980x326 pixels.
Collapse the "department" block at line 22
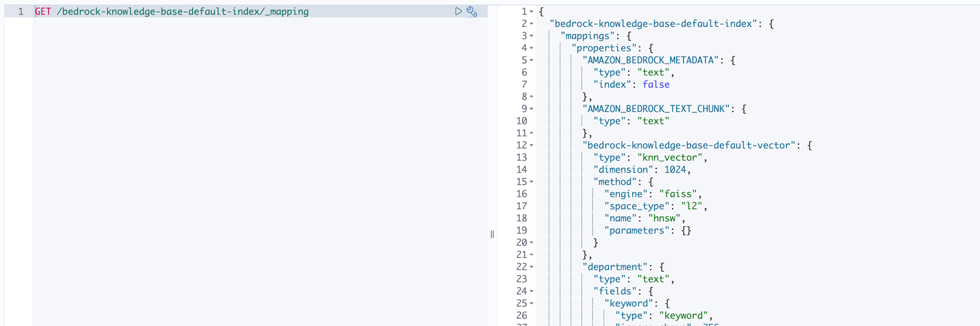(x=532, y=267)
